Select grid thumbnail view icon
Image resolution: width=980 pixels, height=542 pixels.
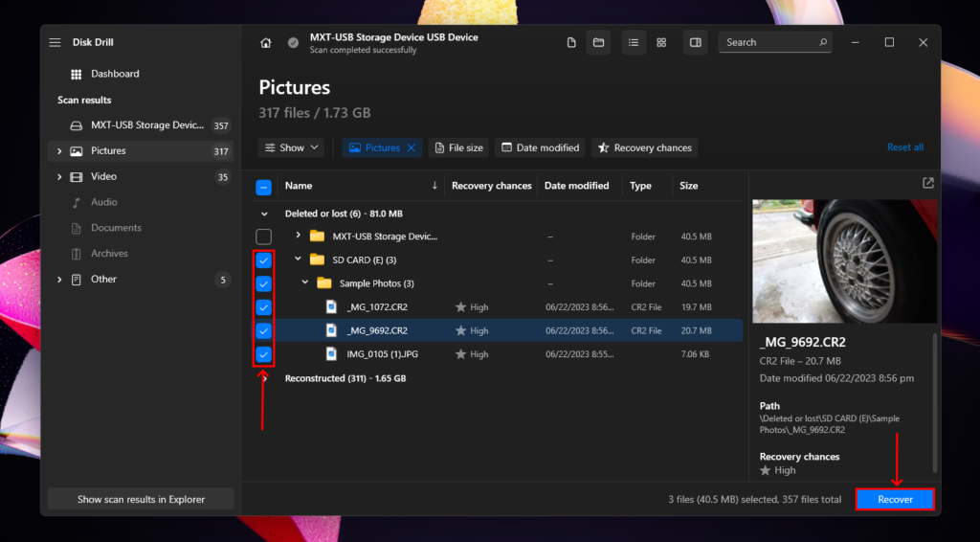[661, 42]
